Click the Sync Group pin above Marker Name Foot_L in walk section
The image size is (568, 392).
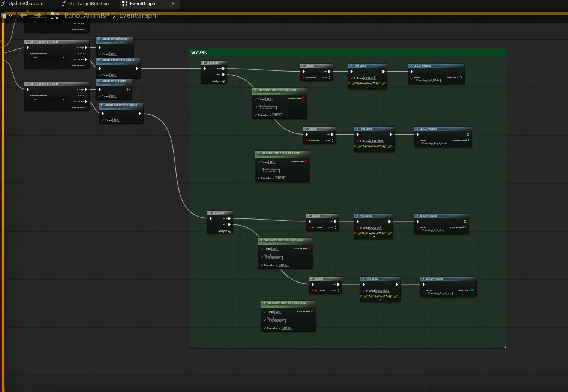(256, 107)
